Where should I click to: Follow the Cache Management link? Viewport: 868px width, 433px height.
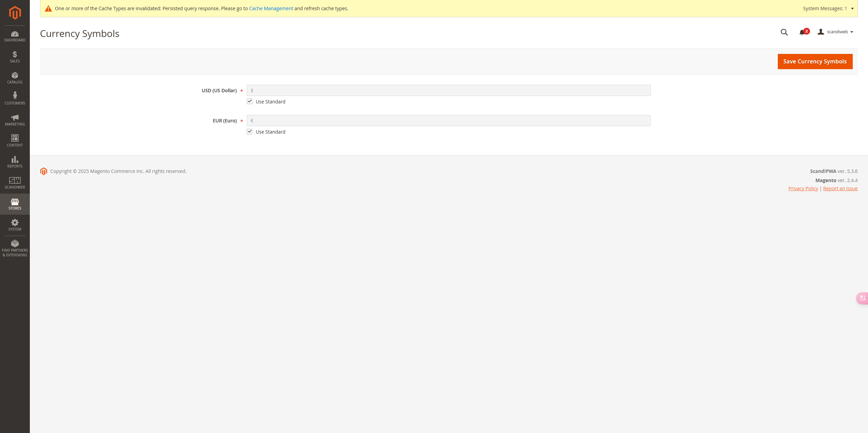(x=271, y=8)
